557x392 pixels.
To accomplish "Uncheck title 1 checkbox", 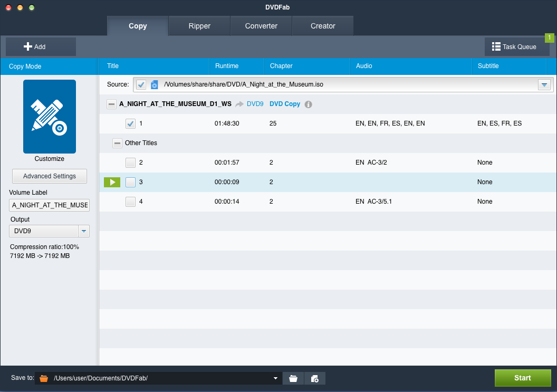I will [130, 123].
